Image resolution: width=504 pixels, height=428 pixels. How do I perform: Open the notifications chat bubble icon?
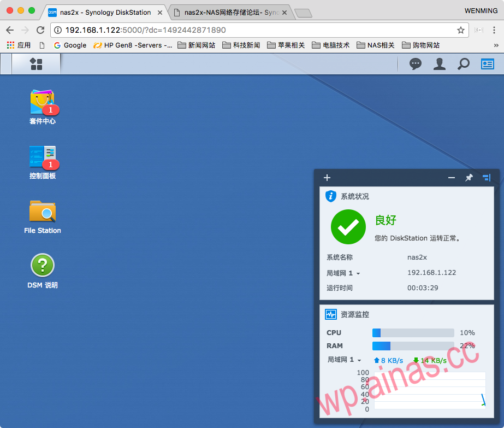point(416,64)
